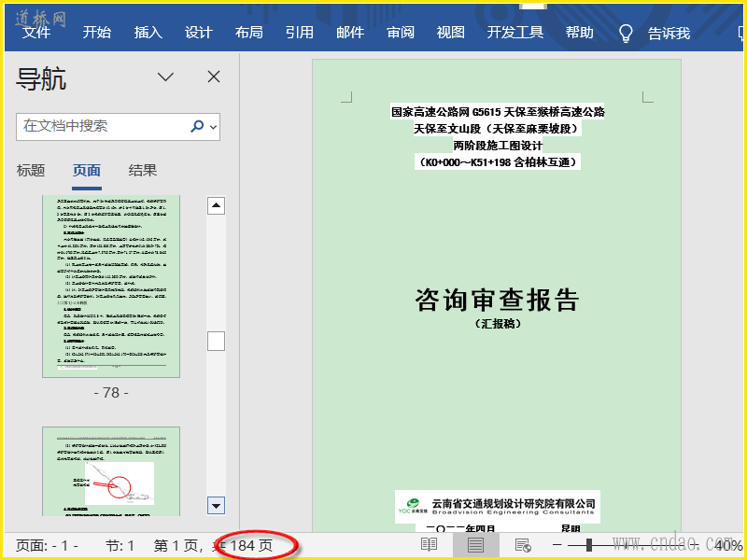747x560 pixels.
Task: Close the 导航 navigation pane
Action: click(x=214, y=77)
